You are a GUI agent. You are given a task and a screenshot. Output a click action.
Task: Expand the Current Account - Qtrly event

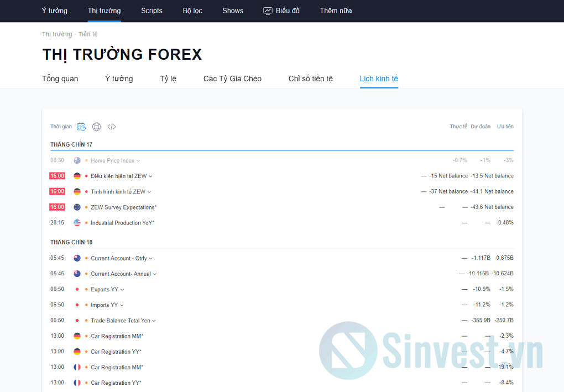point(150,259)
